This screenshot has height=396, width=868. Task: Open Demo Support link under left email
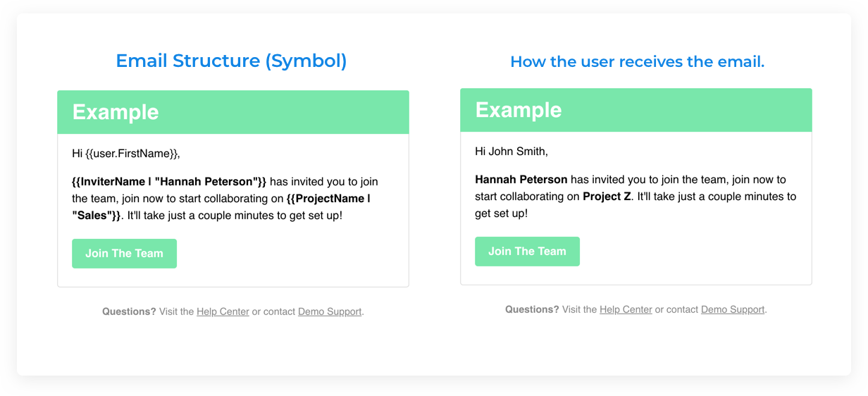pos(330,311)
